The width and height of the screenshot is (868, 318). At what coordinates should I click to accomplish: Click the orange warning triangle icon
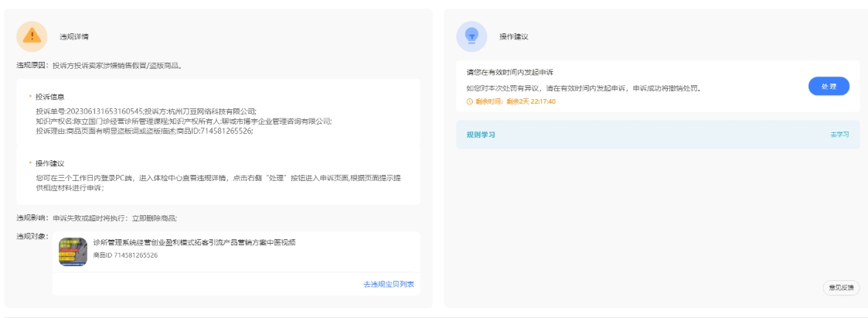[32, 36]
